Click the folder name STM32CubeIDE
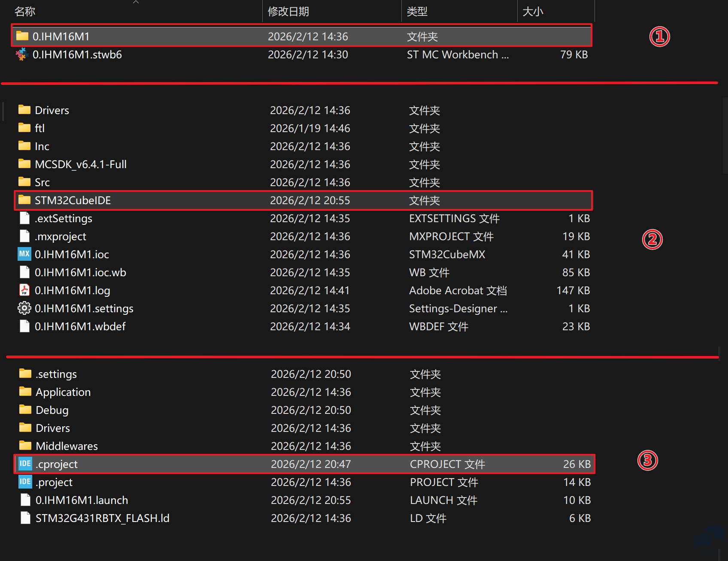 coord(73,200)
